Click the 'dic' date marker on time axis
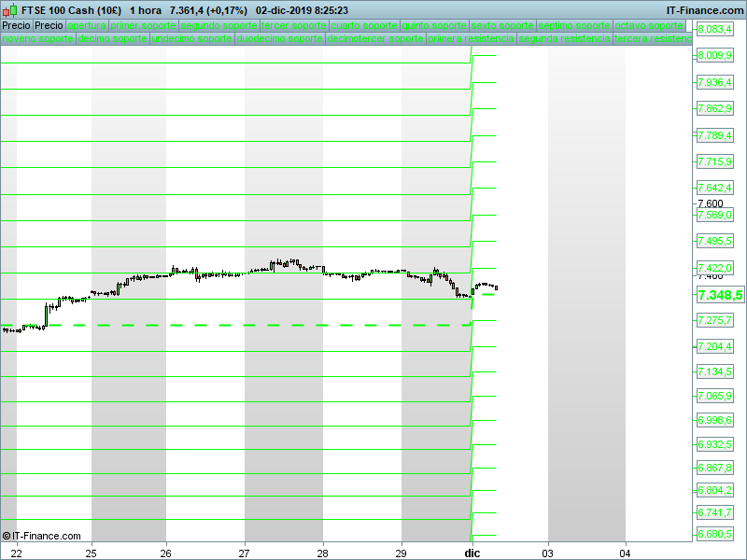This screenshot has width=747, height=560. click(x=472, y=553)
